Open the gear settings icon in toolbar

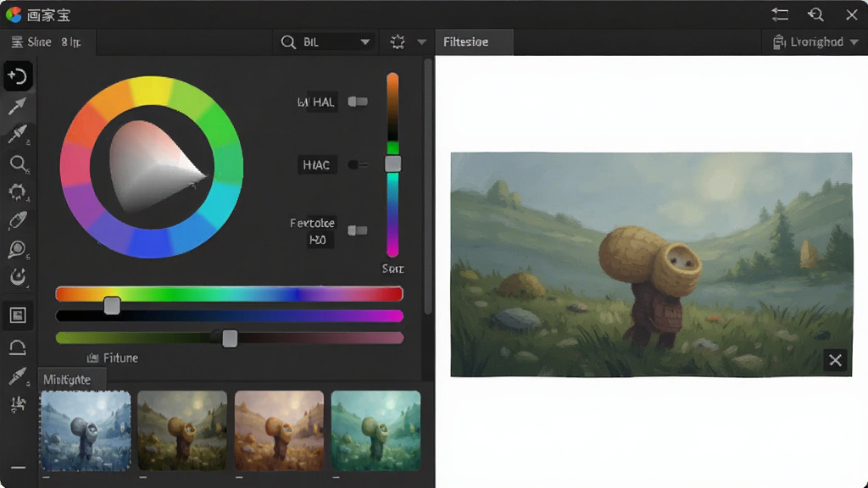[x=398, y=42]
